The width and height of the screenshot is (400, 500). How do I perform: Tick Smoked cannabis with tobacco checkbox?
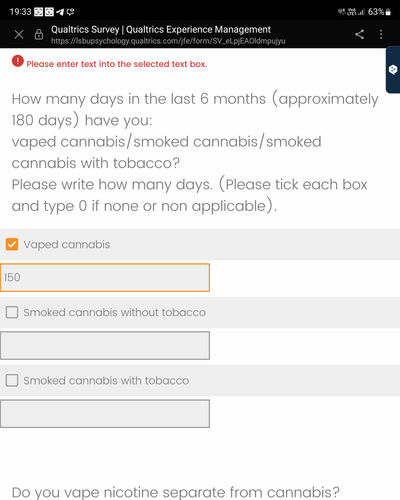[x=12, y=380]
